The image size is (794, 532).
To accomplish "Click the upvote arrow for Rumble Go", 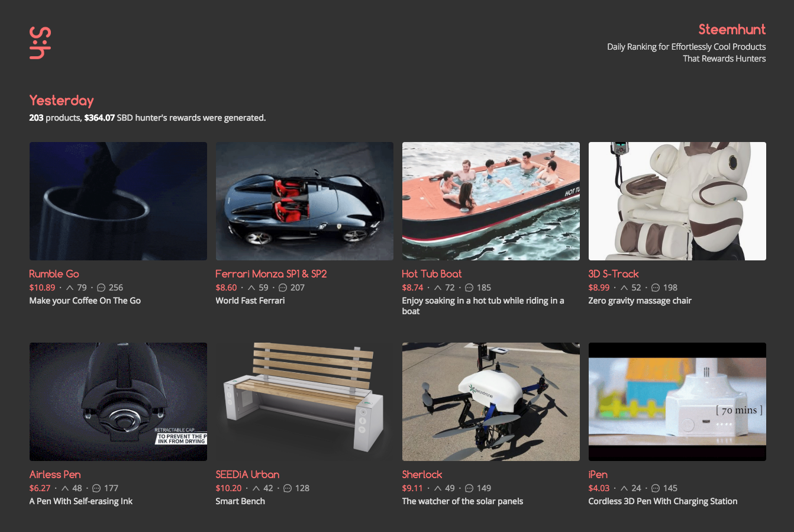I will coord(70,288).
